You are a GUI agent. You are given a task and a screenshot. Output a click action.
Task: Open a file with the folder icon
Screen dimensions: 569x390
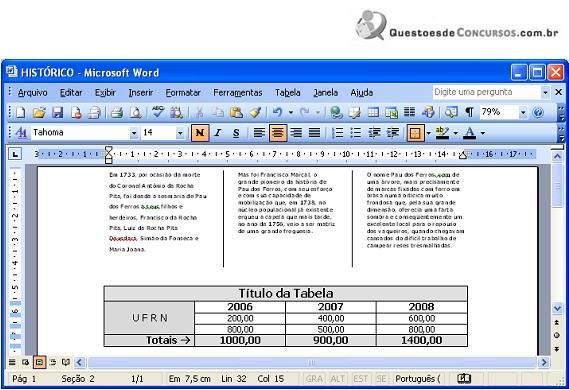(39, 112)
